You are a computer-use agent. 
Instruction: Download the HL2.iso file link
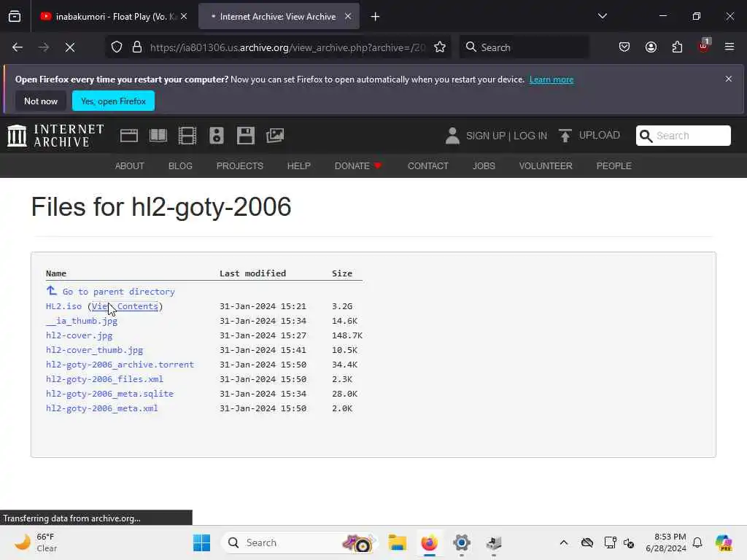pos(64,306)
